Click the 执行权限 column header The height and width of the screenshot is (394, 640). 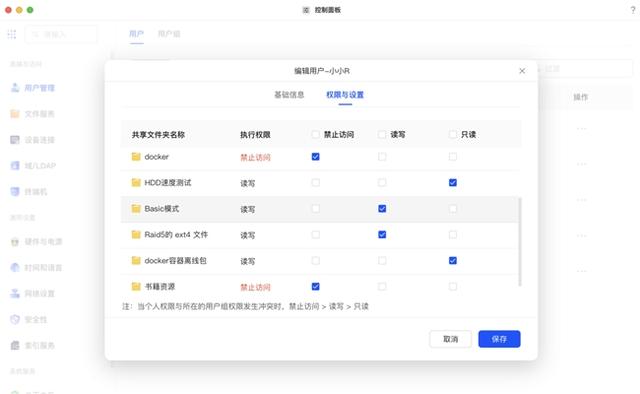[255, 135]
